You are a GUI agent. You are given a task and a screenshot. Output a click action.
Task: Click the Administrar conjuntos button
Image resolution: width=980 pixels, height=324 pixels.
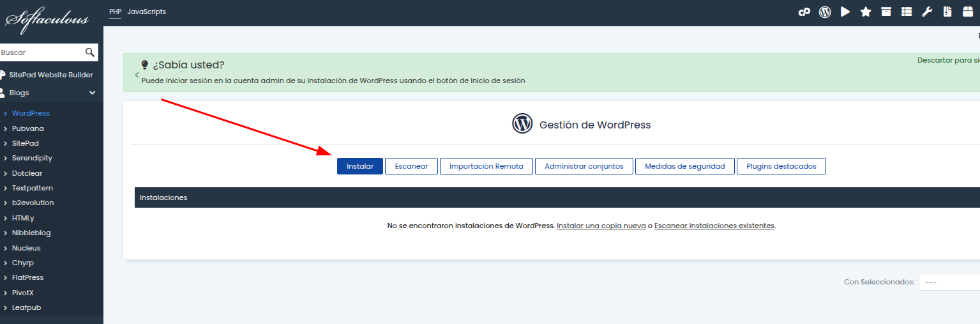584,166
